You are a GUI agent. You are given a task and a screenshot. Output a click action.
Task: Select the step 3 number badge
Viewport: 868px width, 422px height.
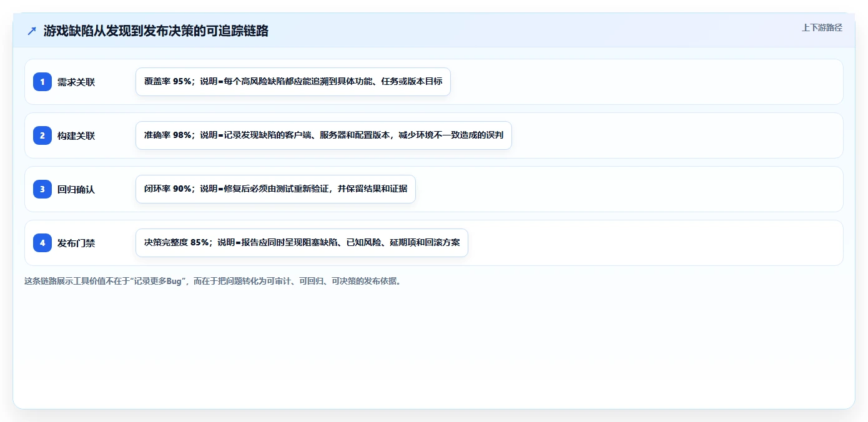tap(42, 189)
